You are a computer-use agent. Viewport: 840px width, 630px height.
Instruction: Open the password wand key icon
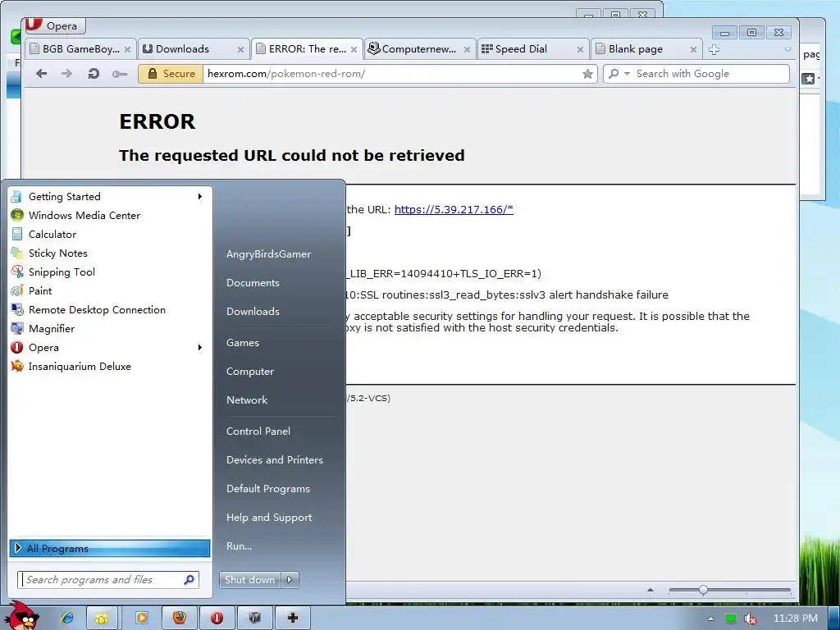[x=120, y=74]
